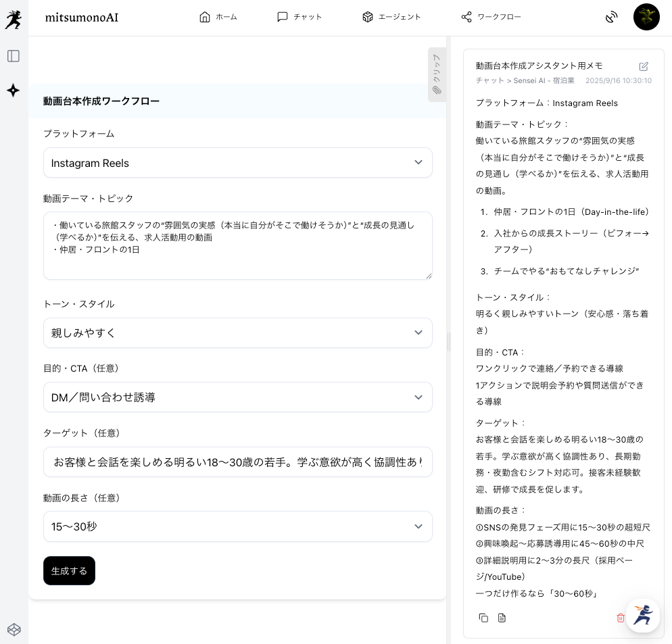Viewport: 672px width, 644px height.
Task: Toggle the クリップ clip side tab
Action: [x=437, y=74]
